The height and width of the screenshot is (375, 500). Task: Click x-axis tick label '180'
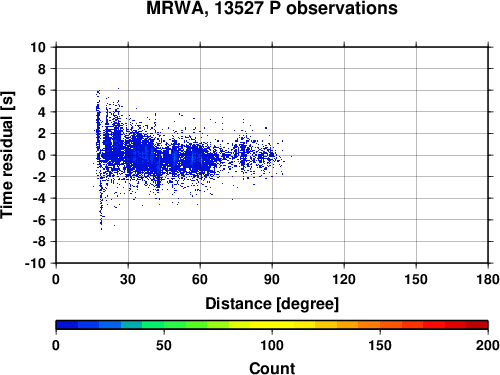click(488, 279)
